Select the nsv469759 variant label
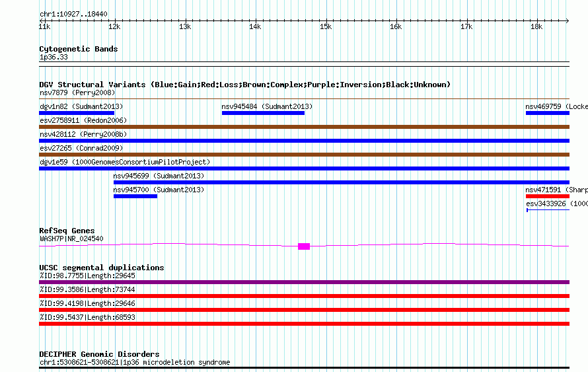The image size is (588, 372). pos(556,106)
